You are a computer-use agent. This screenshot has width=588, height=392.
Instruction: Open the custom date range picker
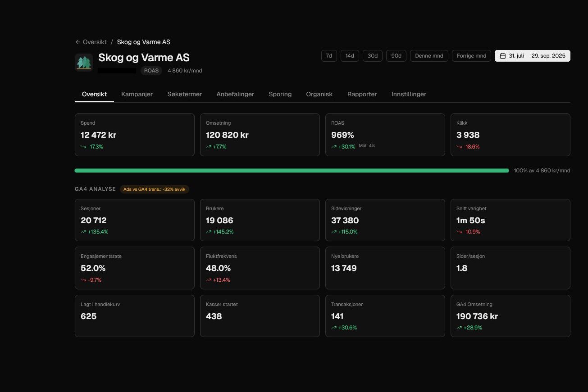pos(533,56)
